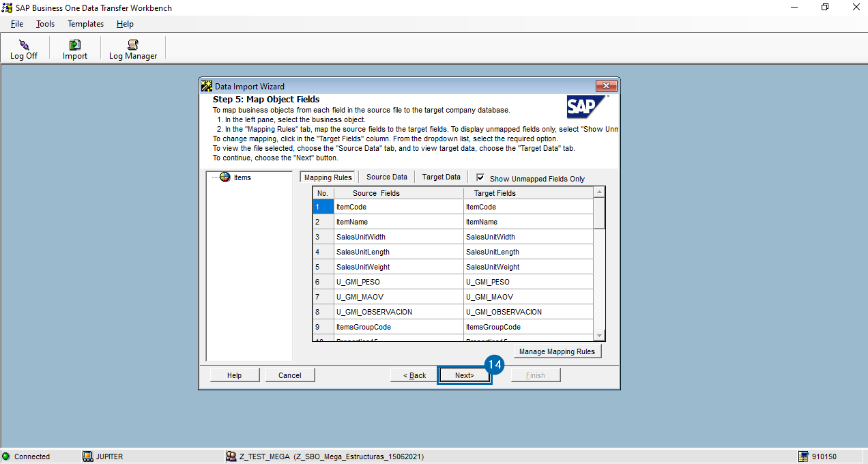Click the mapping table scrollbar up arrow
Image resolution: width=868 pixels, height=464 pixels.
tap(599, 192)
